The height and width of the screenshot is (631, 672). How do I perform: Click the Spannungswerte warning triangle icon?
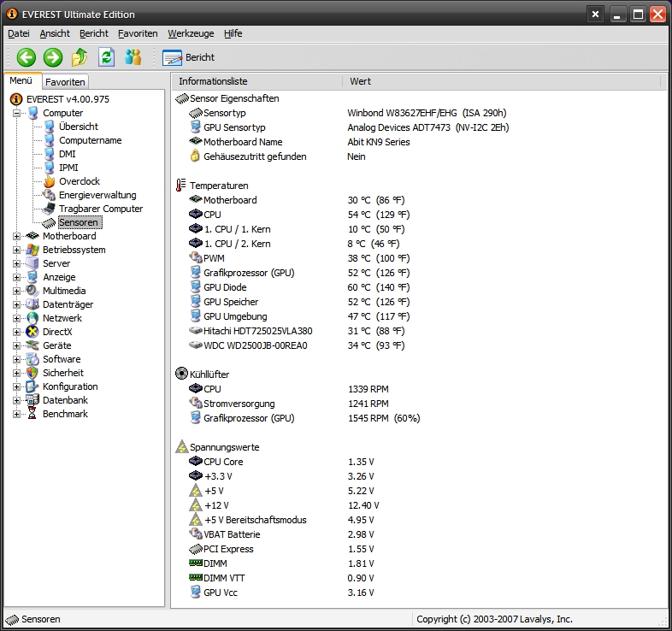point(182,446)
